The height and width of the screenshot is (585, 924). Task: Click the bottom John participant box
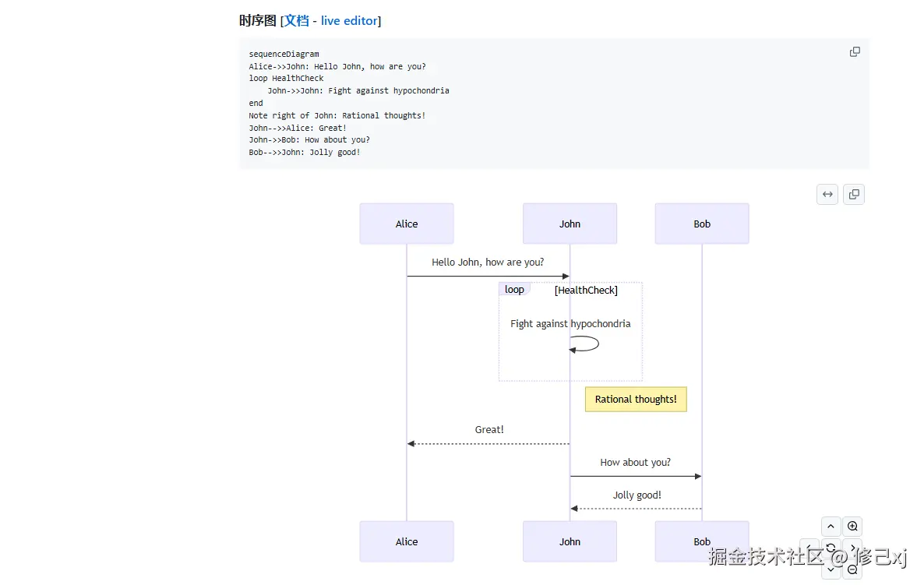pos(570,541)
